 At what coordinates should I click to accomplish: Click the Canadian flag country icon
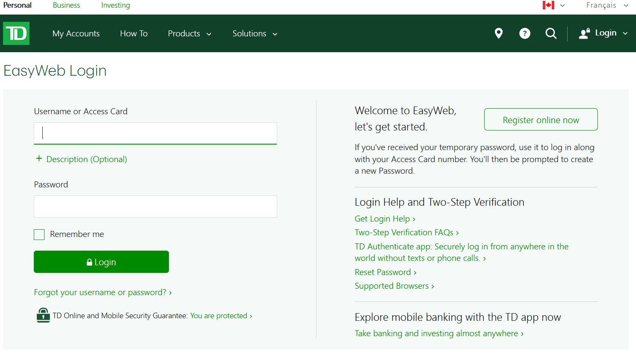(x=548, y=5)
